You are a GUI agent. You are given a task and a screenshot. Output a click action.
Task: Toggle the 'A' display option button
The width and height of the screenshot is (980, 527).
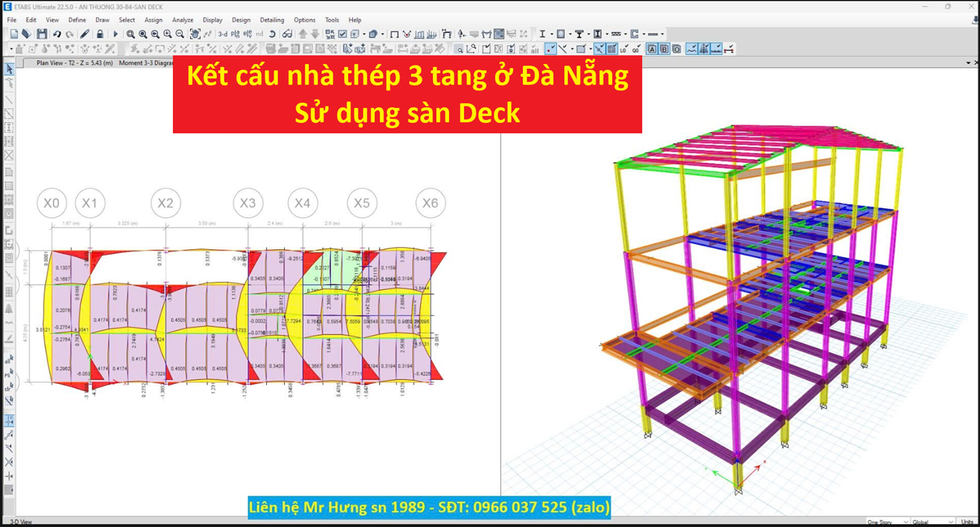[652, 49]
